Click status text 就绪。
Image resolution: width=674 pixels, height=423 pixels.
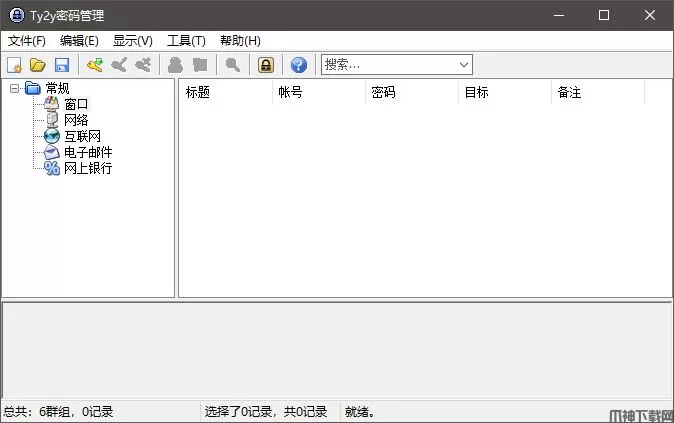point(359,411)
